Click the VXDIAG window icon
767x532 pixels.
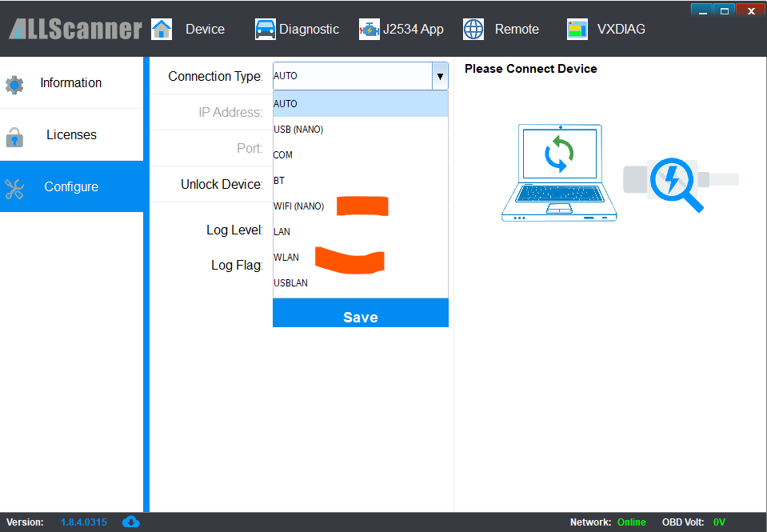(577, 29)
